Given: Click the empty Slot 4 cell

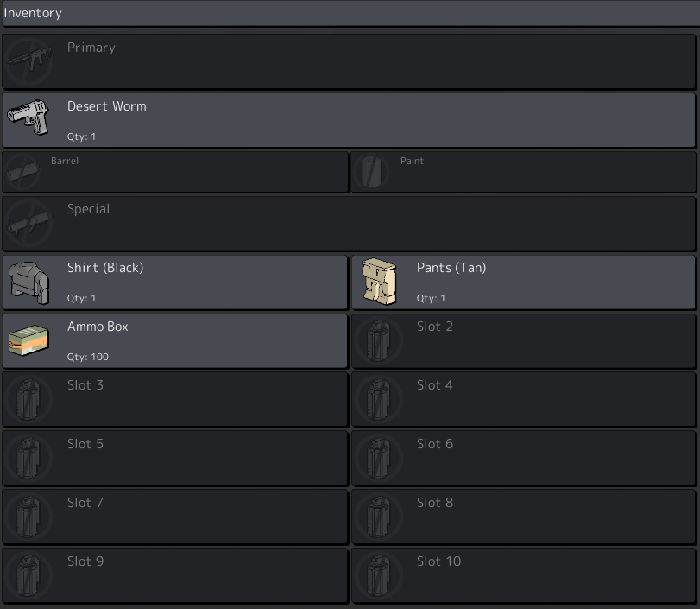Looking at the screenshot, I should coord(524,400).
